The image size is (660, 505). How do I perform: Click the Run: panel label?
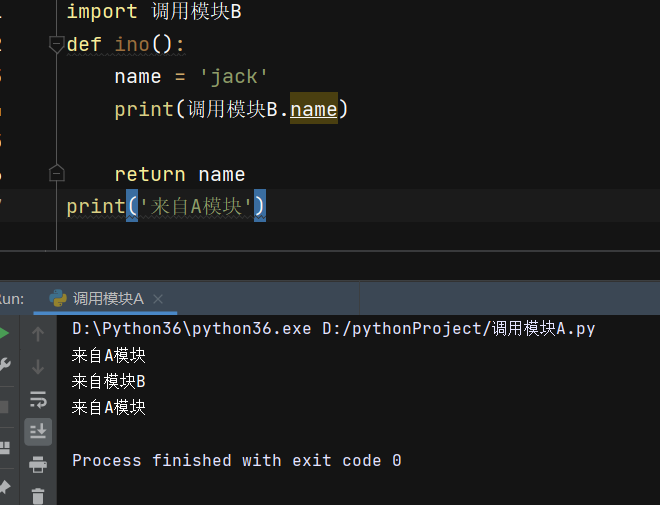[x=12, y=299]
